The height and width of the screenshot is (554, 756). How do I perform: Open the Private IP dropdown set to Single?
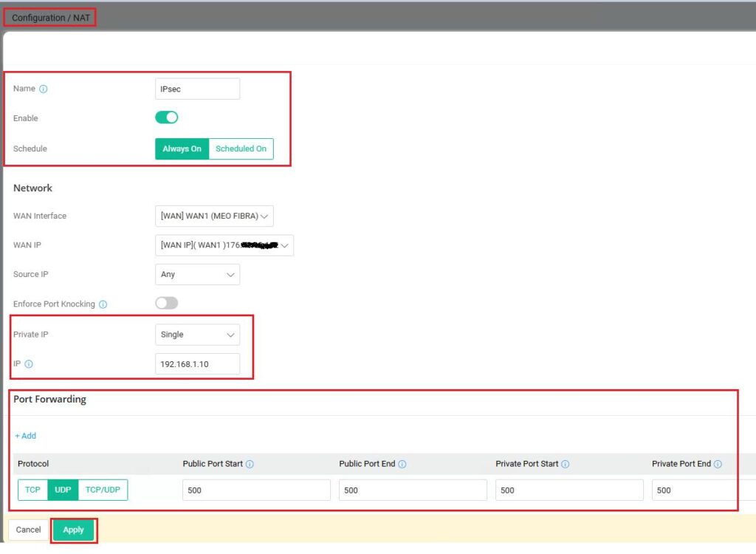(197, 335)
